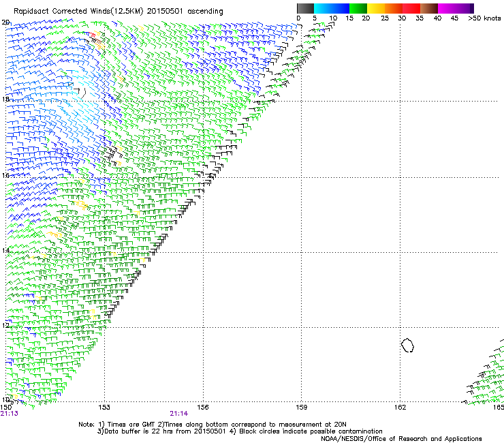Click the word 'ascending' in the title
This screenshot has height=443, width=504.
point(205,12)
